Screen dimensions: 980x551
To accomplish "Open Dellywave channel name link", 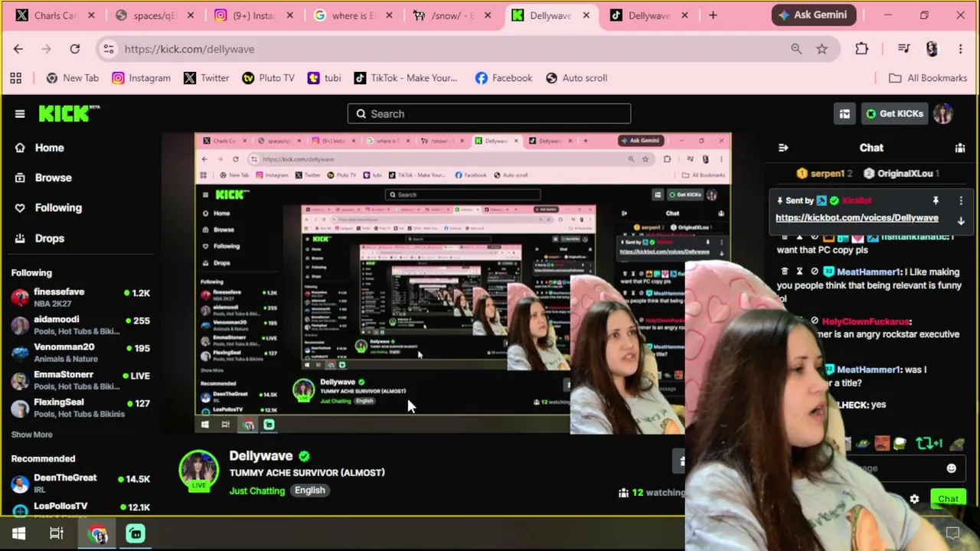I will (261, 456).
